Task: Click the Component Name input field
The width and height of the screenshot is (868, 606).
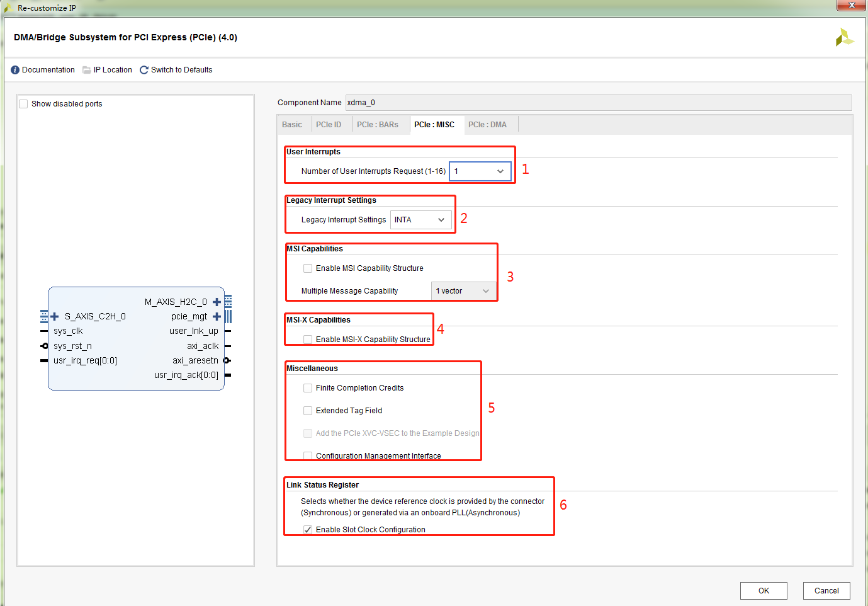Action: (599, 103)
